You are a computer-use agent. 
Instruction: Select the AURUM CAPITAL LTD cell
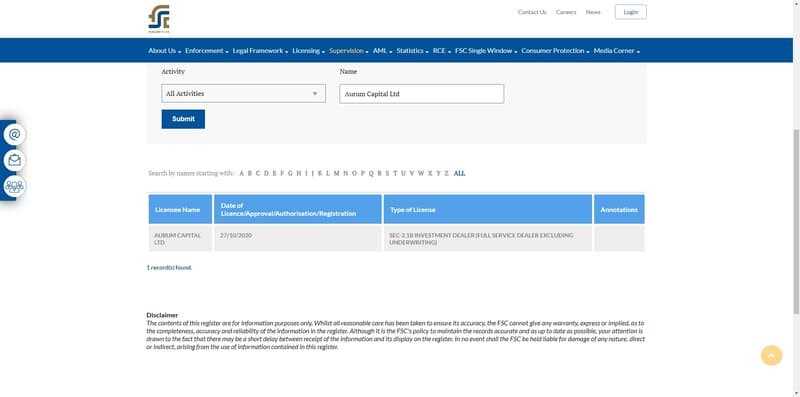point(180,239)
